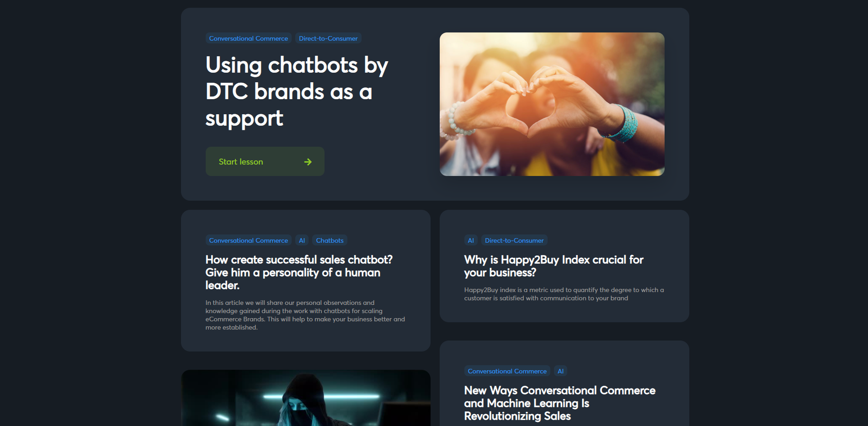The width and height of the screenshot is (868, 426).
Task: Click the 'Start lesson' label text
Action: [241, 162]
